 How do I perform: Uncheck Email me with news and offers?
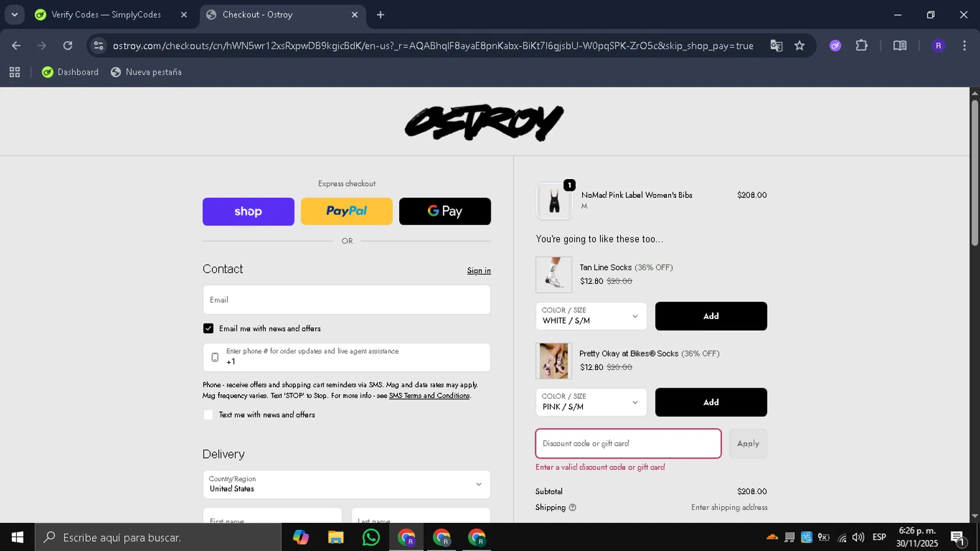click(x=208, y=328)
